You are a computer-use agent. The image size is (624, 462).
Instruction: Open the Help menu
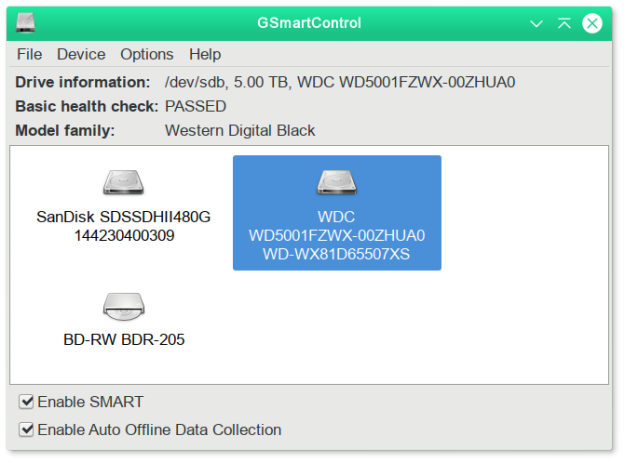[205, 54]
